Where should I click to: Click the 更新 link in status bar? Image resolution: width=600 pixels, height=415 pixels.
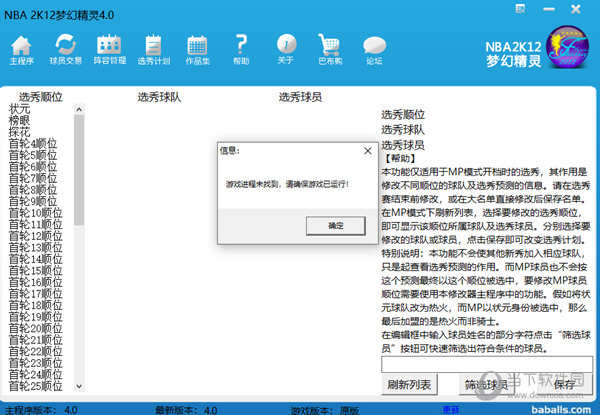[x=451, y=410]
